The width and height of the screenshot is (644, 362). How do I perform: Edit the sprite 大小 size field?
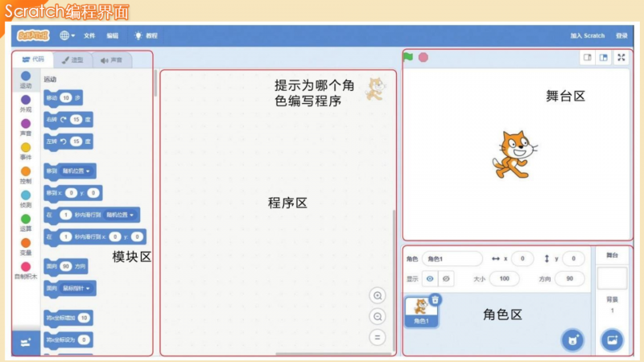(505, 278)
